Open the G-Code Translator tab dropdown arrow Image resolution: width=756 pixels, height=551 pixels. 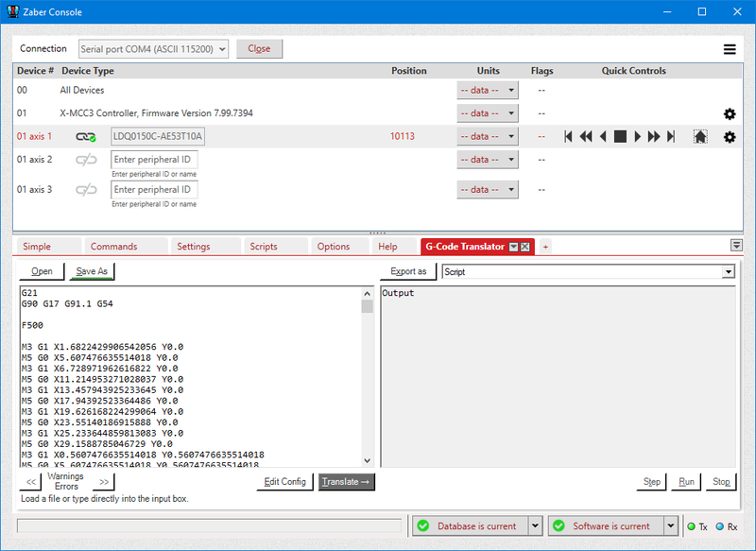pyautogui.click(x=514, y=247)
